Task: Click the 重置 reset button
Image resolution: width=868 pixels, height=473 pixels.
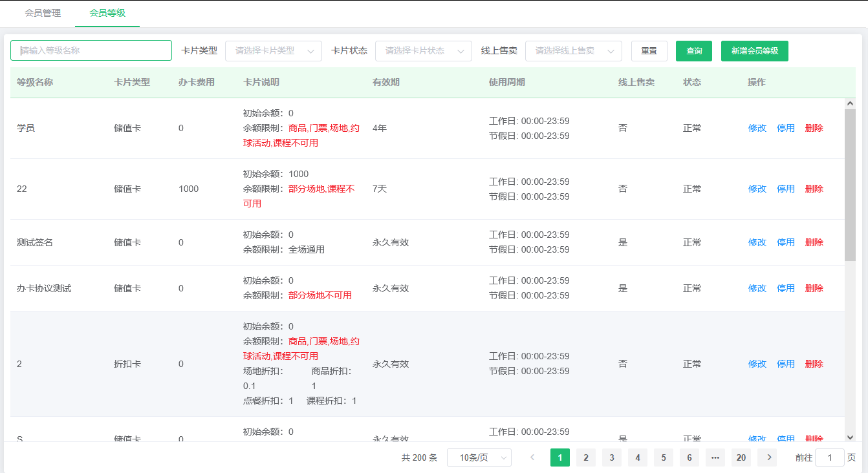Action: click(x=649, y=51)
